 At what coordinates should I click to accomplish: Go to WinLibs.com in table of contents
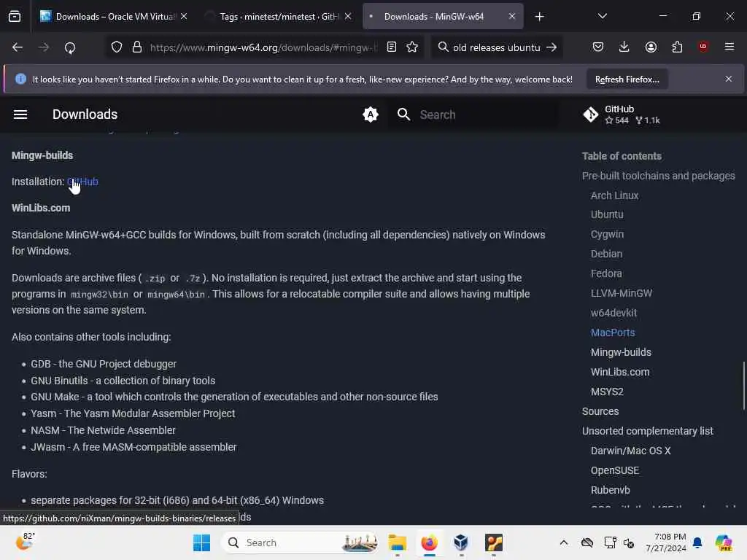620,372
